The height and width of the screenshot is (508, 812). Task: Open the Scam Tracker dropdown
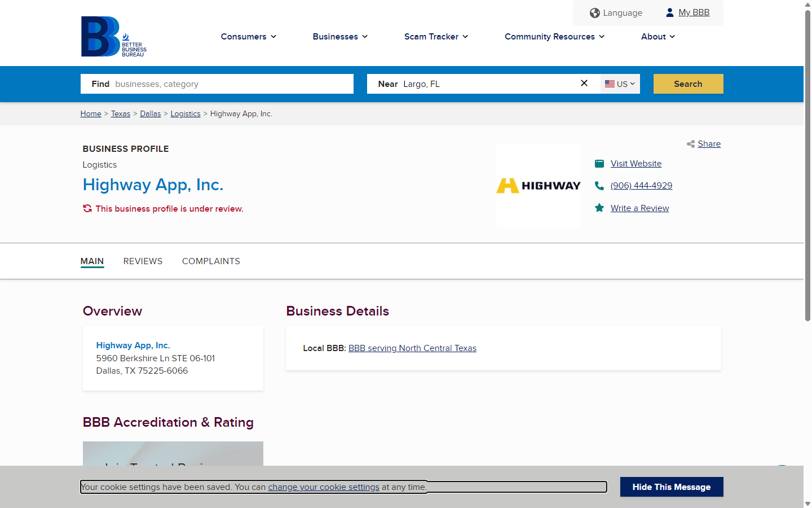click(436, 37)
